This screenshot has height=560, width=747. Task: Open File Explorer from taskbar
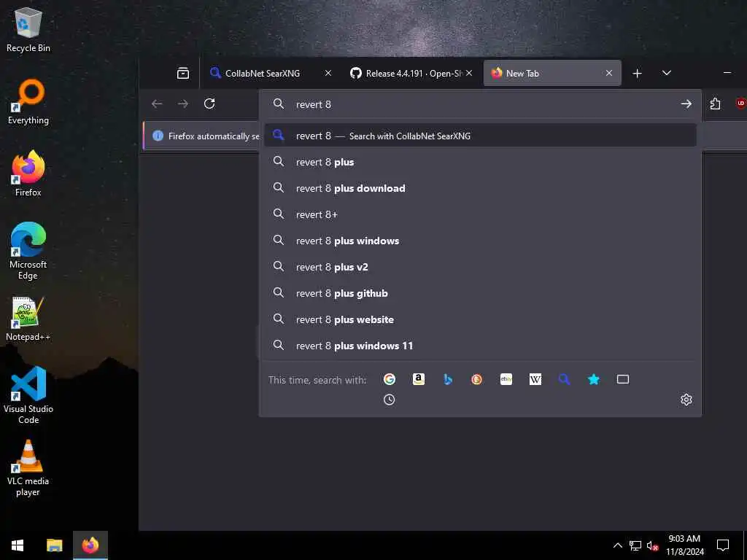[x=54, y=545]
